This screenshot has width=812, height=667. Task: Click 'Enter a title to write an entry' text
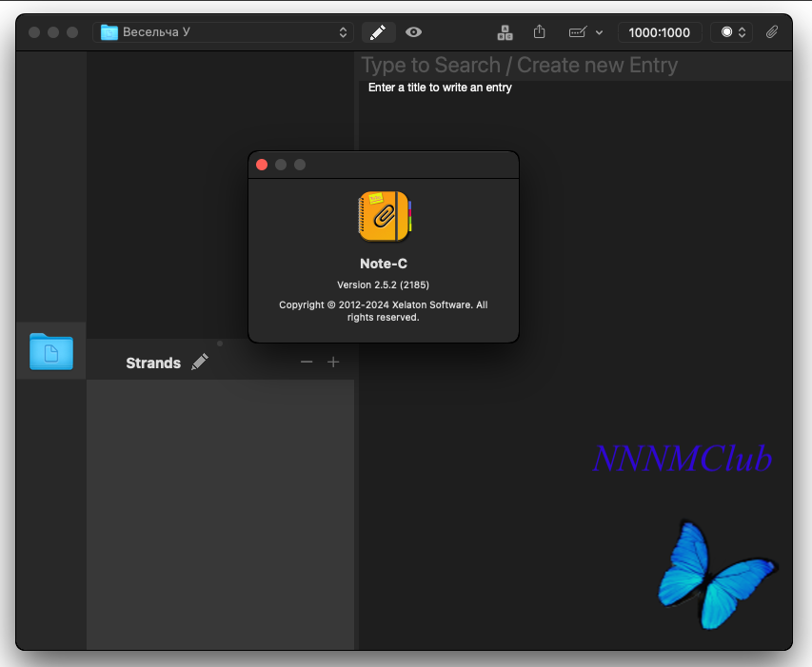coord(440,88)
